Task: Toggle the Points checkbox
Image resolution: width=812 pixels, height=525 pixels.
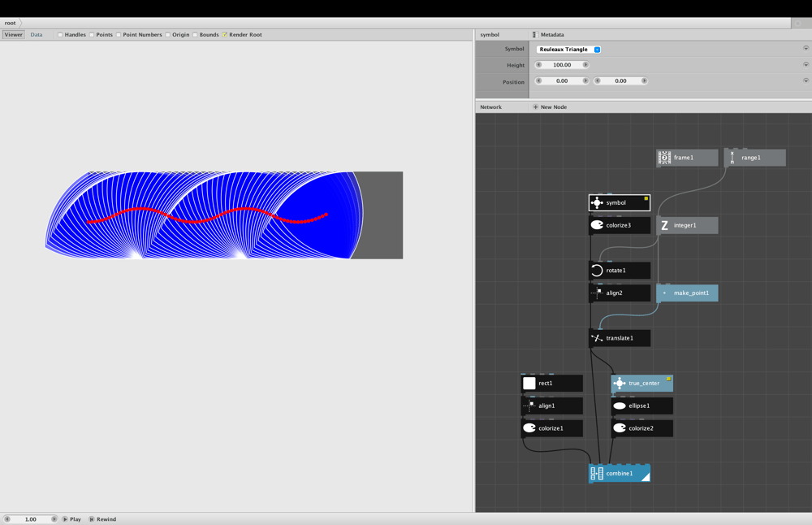Action: [x=93, y=35]
